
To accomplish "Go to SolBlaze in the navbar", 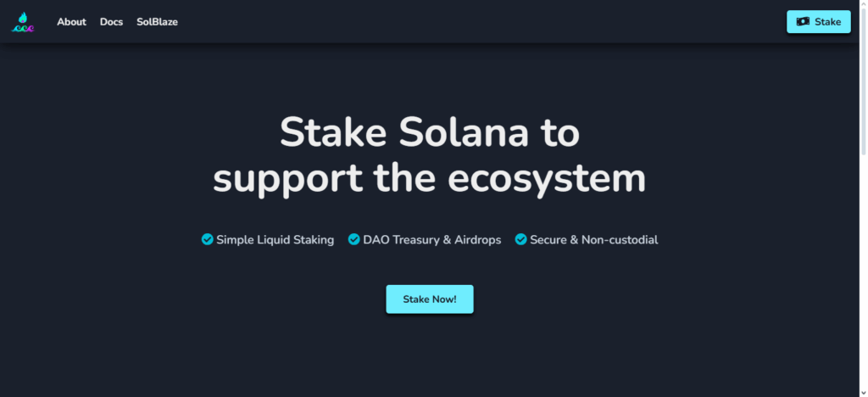I will [x=157, y=22].
